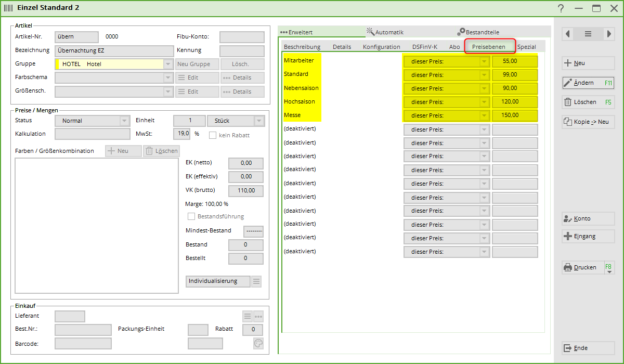
Task: Click the Drucken button
Action: pos(583,267)
